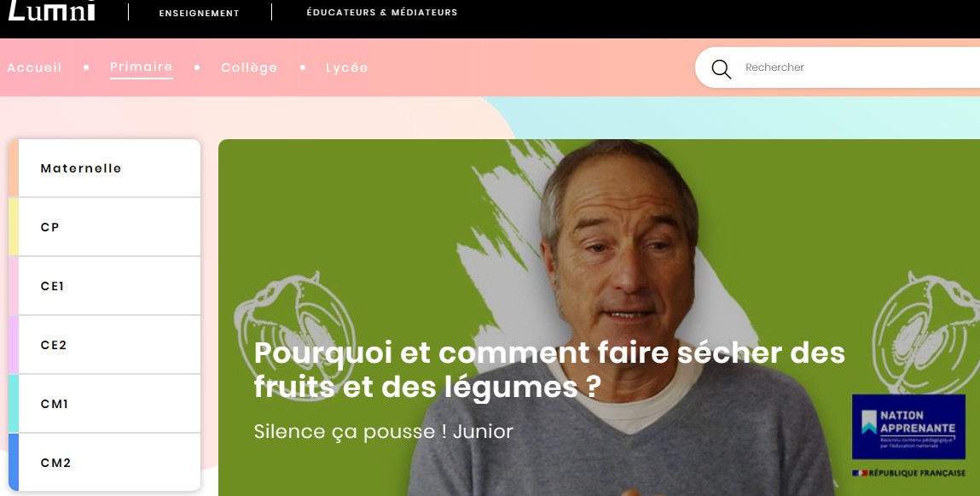Click the Lumni logo
980x496 pixels.
point(52,10)
